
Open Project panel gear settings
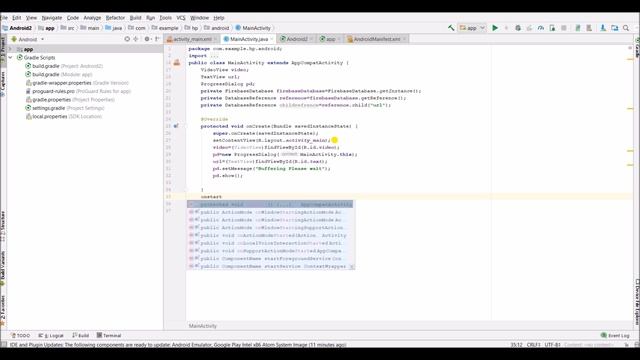[x=147, y=39]
